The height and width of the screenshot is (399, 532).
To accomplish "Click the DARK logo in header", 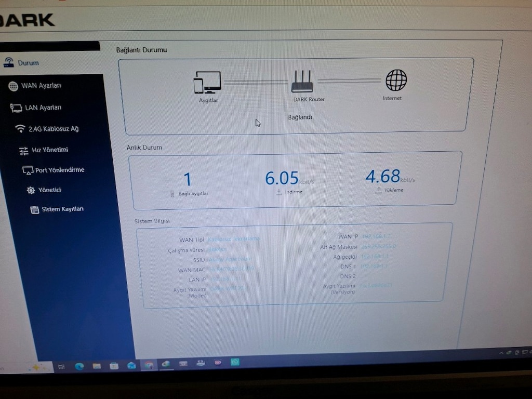I will click(x=27, y=20).
